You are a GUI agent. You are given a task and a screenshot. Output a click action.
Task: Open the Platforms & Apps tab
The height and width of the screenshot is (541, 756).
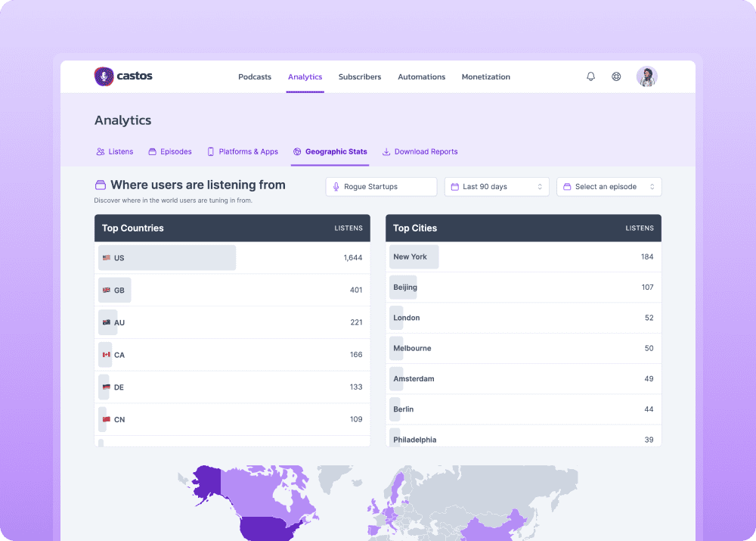point(243,151)
